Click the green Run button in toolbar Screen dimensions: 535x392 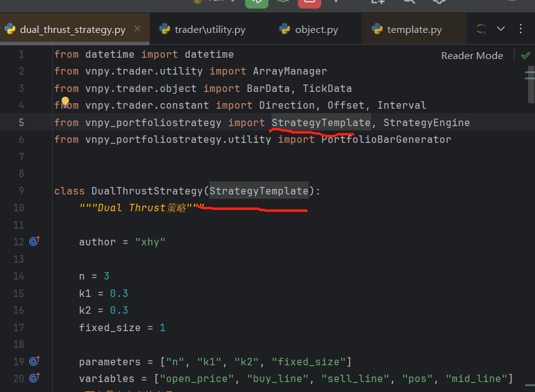pyautogui.click(x=257, y=2)
